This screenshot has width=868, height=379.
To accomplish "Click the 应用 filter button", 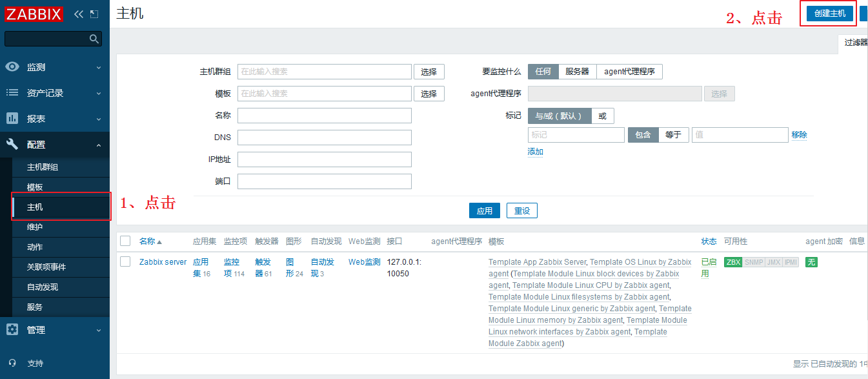I will coord(485,210).
